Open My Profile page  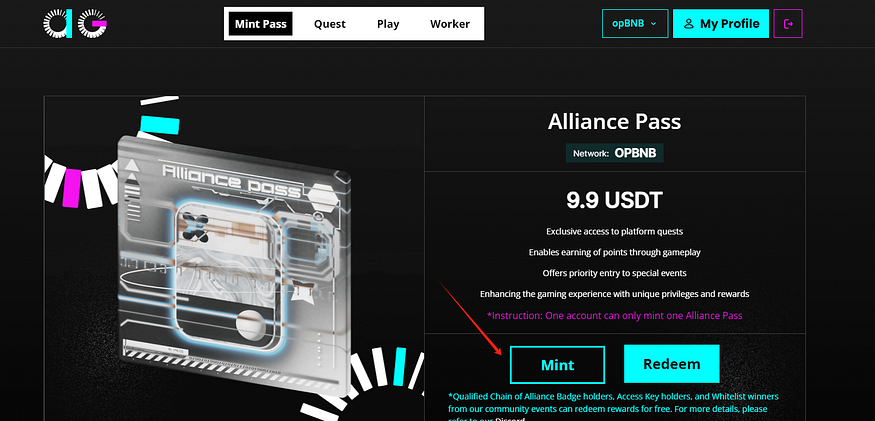click(x=721, y=23)
